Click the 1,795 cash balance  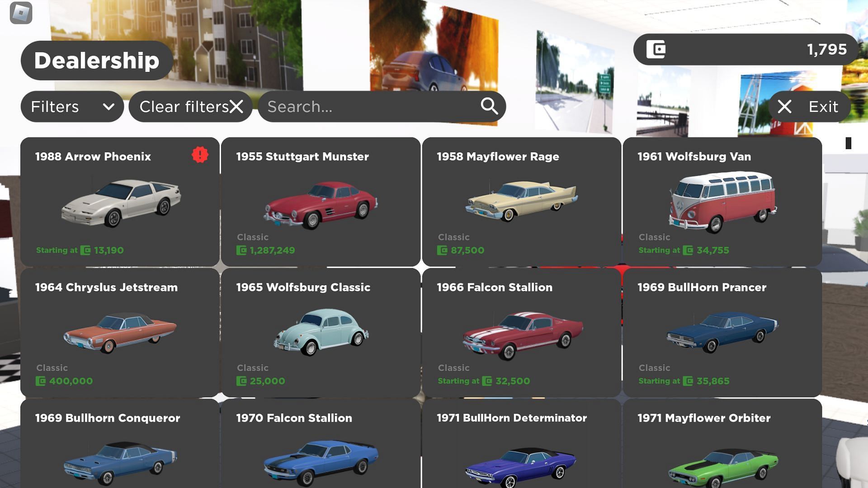(827, 49)
